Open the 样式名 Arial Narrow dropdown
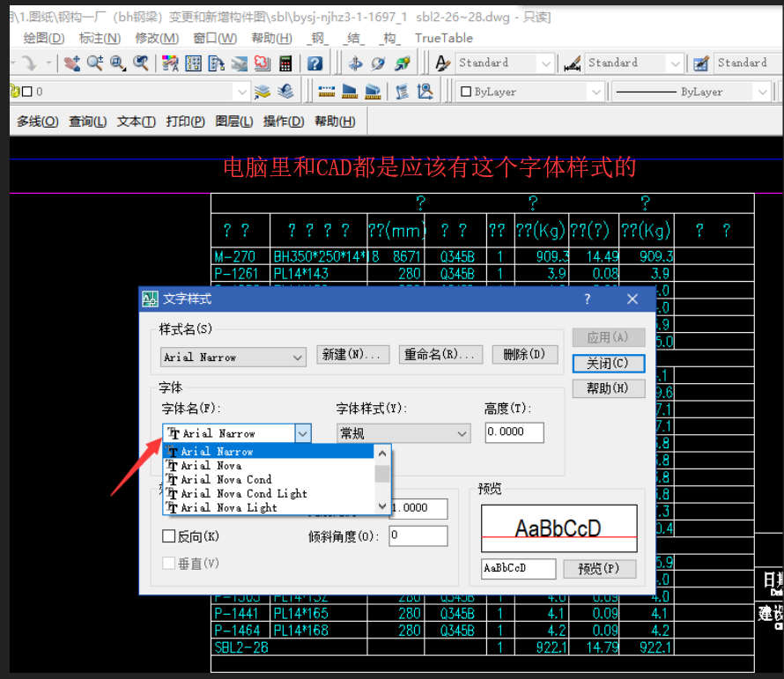This screenshot has height=679, width=784. (233, 358)
